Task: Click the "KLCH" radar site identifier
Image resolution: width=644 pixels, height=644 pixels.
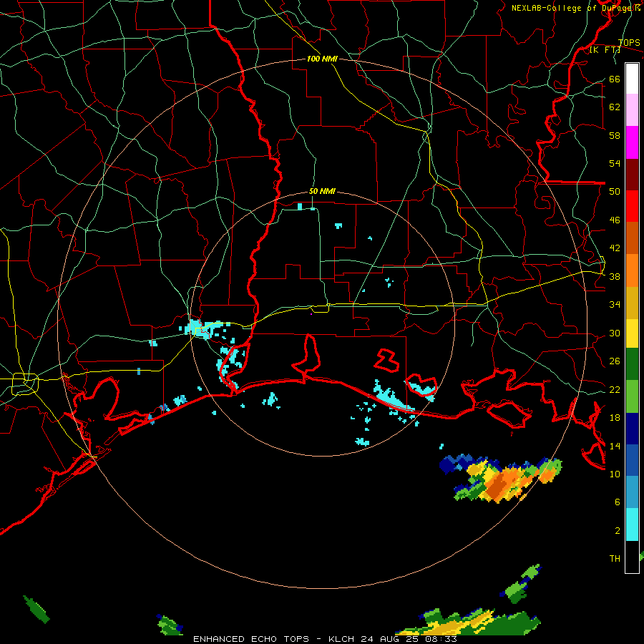Action: tap(341, 639)
